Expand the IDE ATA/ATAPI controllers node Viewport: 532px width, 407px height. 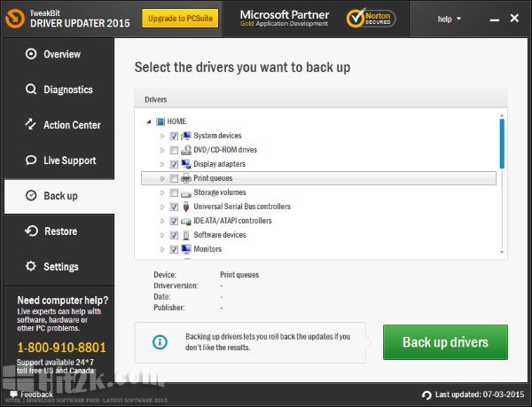162,221
